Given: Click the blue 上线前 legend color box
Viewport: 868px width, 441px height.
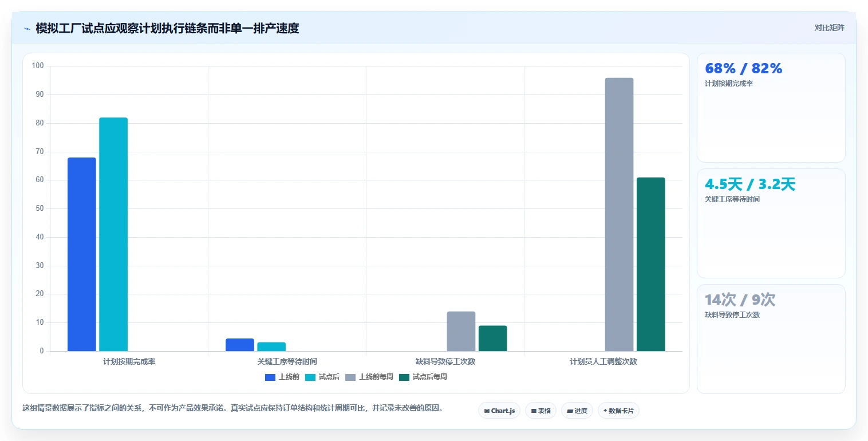Looking at the screenshot, I should coord(270,377).
